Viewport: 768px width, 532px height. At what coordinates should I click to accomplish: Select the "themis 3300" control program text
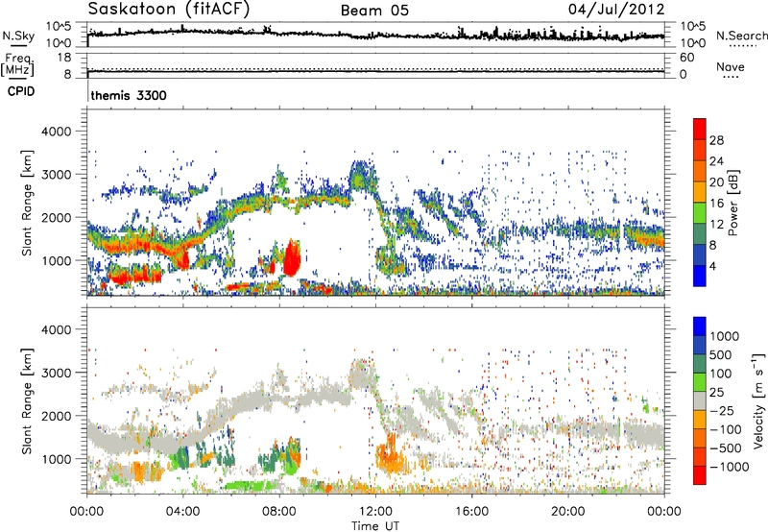click(129, 95)
